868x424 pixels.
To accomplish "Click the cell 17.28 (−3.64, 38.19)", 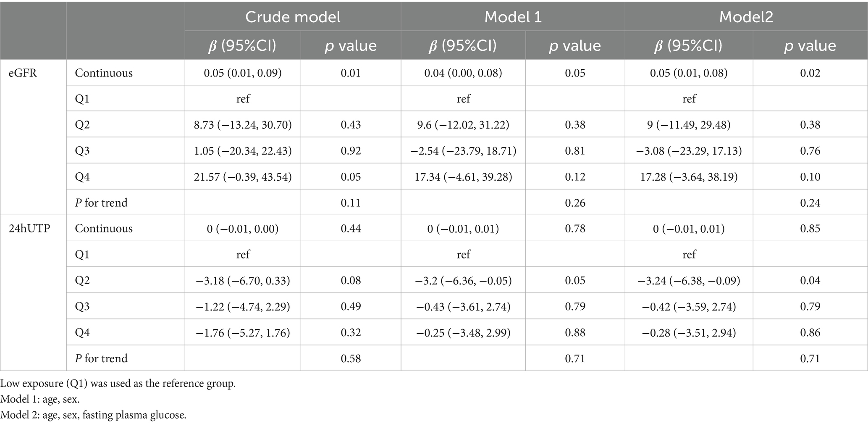I will 689,177.
